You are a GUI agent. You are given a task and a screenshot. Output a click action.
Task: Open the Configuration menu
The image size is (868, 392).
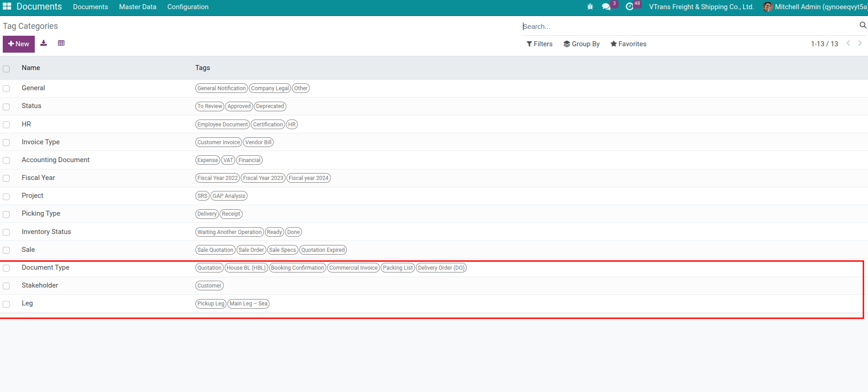tap(188, 7)
